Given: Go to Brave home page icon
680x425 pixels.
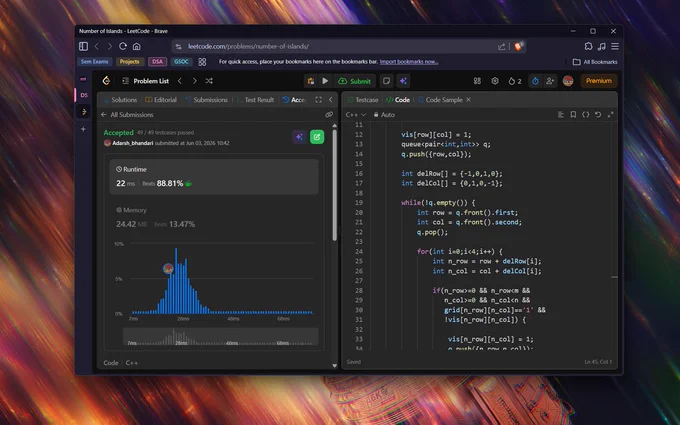Looking at the screenshot, I should 137,46.
